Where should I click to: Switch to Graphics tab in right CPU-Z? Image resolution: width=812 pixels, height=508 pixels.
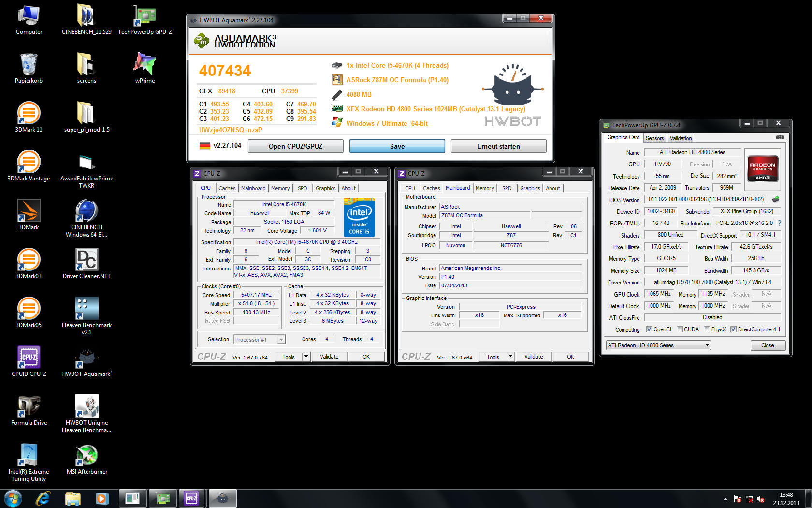coord(530,188)
